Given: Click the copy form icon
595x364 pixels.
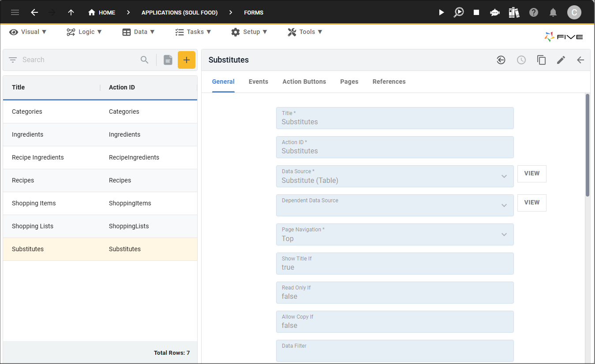Looking at the screenshot, I should (541, 60).
